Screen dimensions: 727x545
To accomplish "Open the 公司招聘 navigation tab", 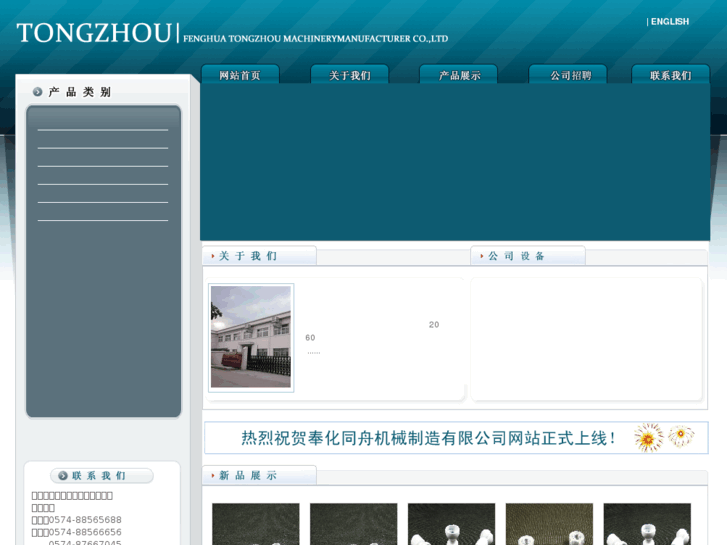I will (568, 74).
